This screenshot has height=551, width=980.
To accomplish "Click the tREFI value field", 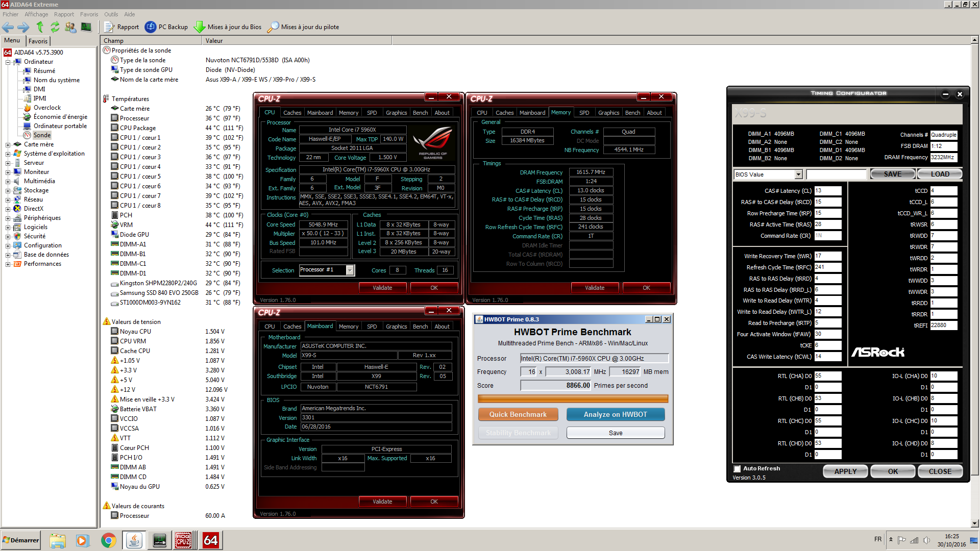I will pos(943,325).
